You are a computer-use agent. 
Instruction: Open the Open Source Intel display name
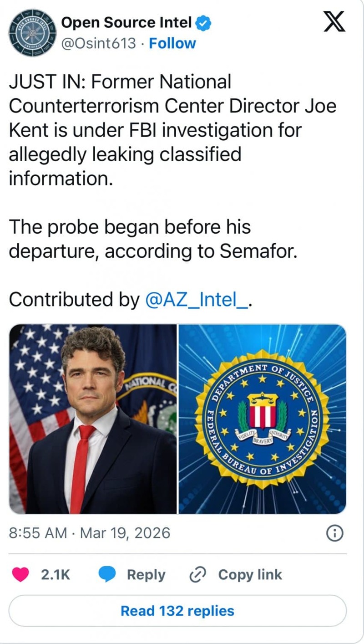pyautogui.click(x=126, y=22)
